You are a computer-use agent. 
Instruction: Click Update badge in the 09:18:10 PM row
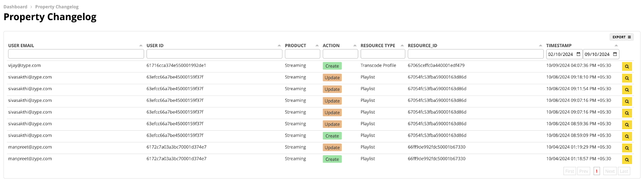tap(332, 78)
